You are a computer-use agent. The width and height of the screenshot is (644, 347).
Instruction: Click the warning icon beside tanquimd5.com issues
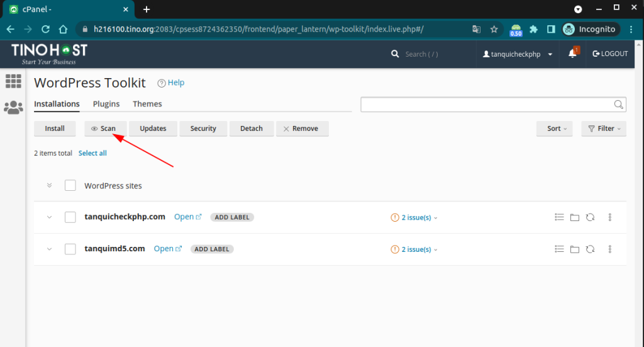(395, 249)
